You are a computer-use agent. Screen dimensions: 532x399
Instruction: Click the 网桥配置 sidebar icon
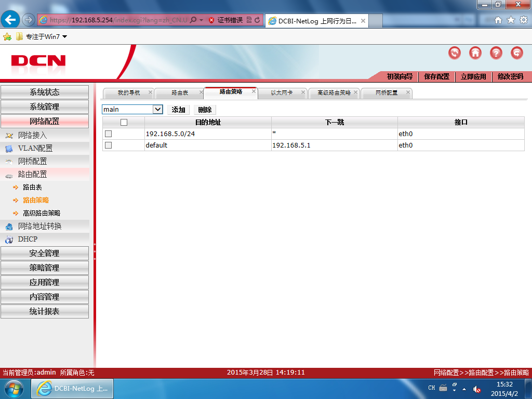9,162
